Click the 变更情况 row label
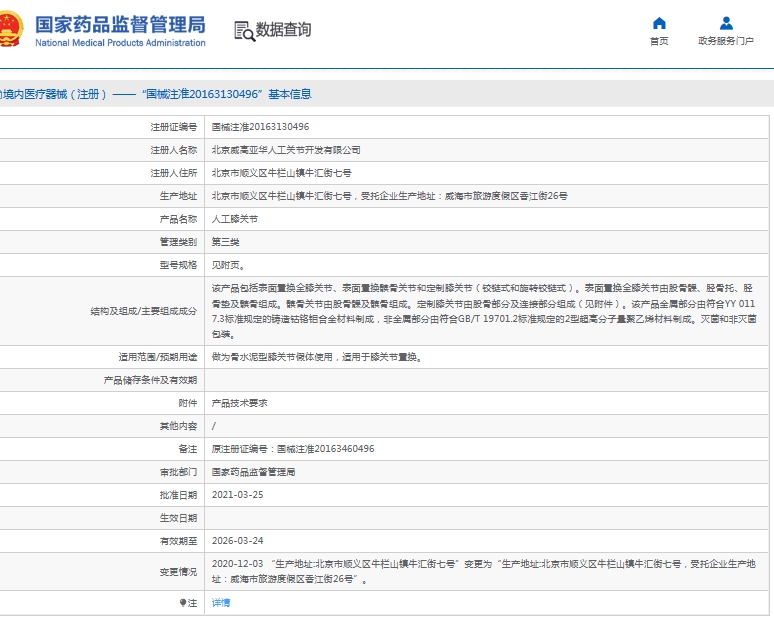The image size is (774, 620). pos(178,572)
